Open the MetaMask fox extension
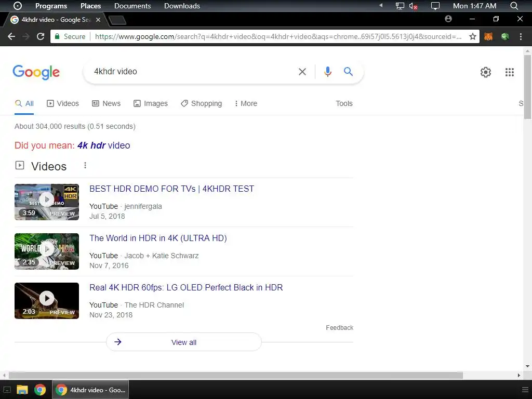The height and width of the screenshot is (399, 532). click(488, 36)
